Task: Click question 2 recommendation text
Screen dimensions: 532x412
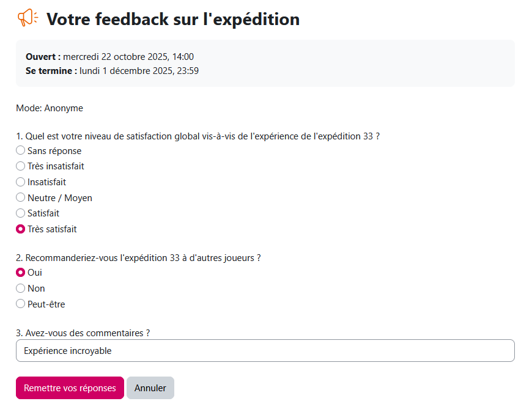Action: click(x=139, y=258)
